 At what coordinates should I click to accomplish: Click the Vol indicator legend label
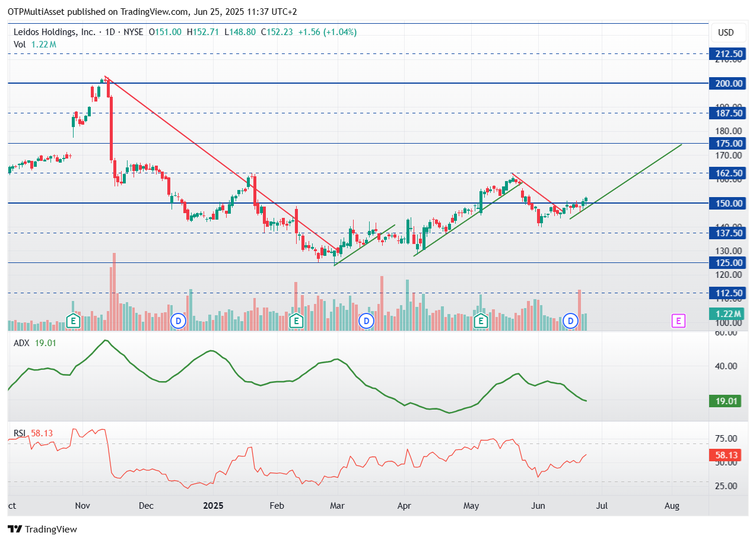point(20,44)
